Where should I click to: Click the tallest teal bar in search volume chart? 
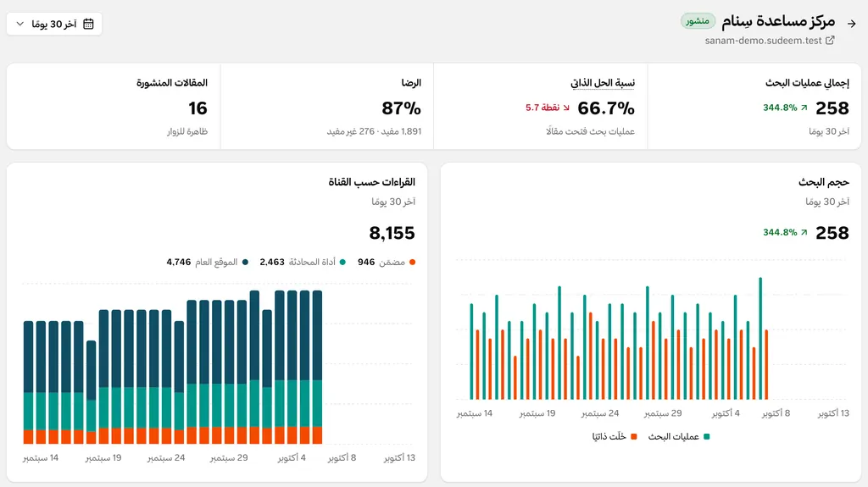click(x=760, y=338)
